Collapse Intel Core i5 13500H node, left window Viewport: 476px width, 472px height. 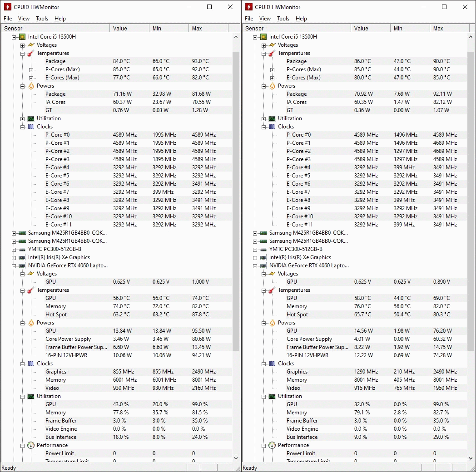14,37
